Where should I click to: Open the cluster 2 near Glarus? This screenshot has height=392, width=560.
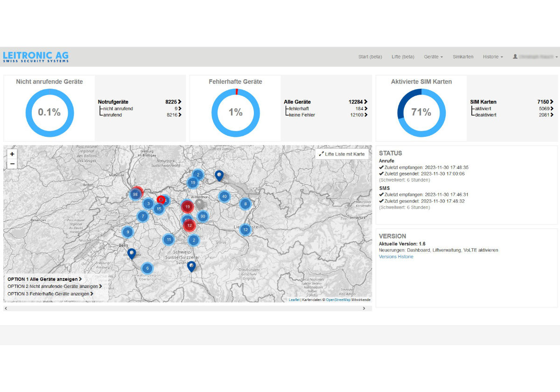point(194,240)
